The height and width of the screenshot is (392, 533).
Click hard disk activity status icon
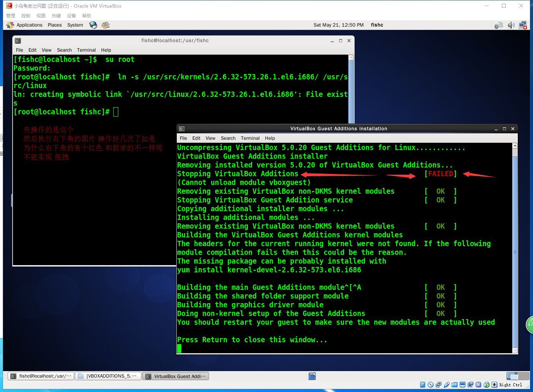[423, 385]
